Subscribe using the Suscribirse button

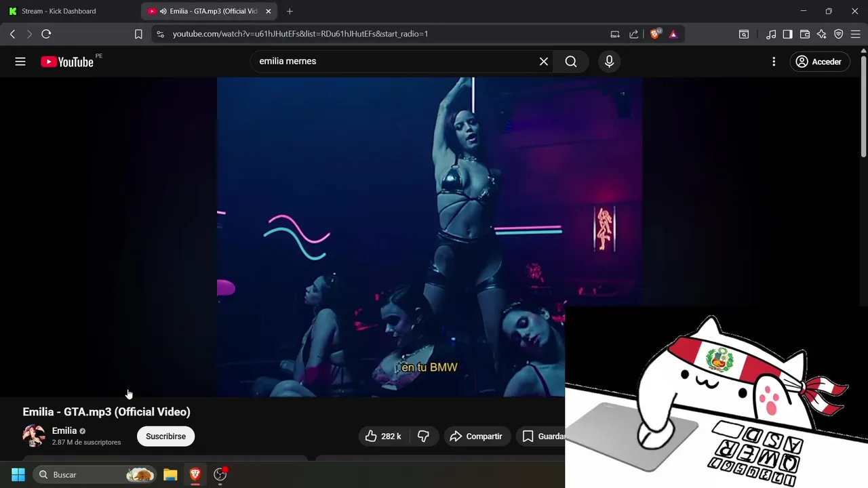pos(165,436)
